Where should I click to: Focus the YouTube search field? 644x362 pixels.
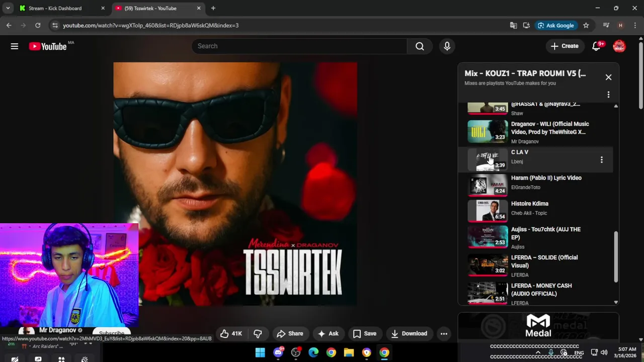click(299, 46)
